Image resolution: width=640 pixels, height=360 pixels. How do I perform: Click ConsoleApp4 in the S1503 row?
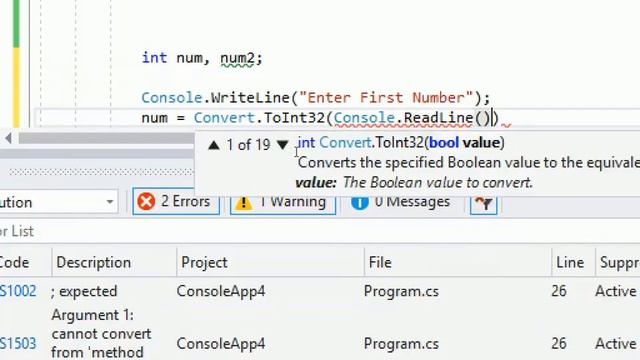point(221,344)
